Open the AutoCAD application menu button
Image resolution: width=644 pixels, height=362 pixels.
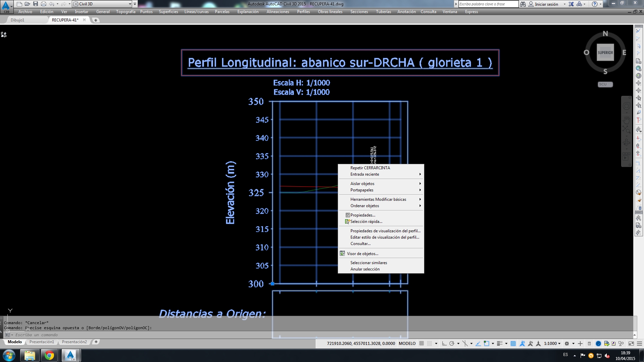[x=6, y=7]
